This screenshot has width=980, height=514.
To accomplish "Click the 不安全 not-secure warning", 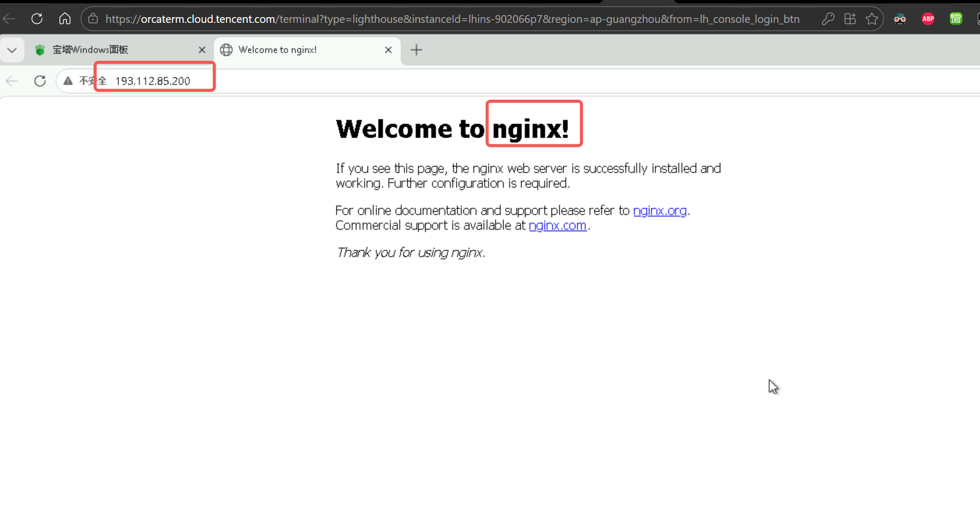I will click(85, 81).
